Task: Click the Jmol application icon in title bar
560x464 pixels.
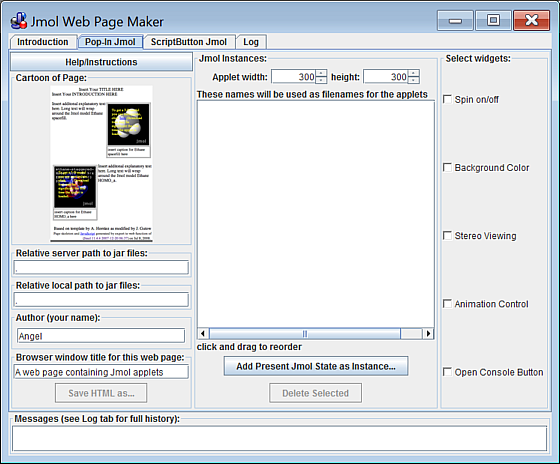Action: (x=19, y=21)
